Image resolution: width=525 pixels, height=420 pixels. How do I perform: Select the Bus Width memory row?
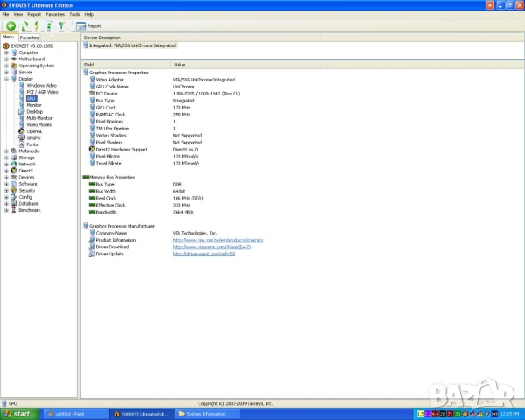click(x=136, y=192)
